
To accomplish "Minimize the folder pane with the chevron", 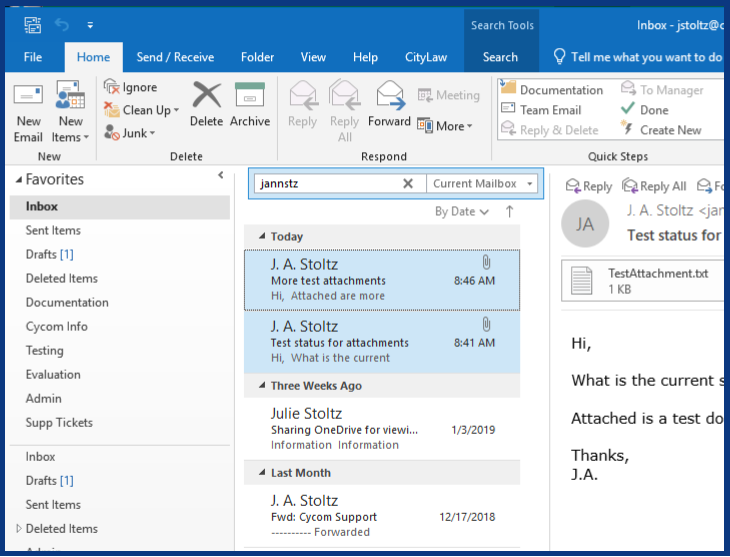I will pos(221,175).
